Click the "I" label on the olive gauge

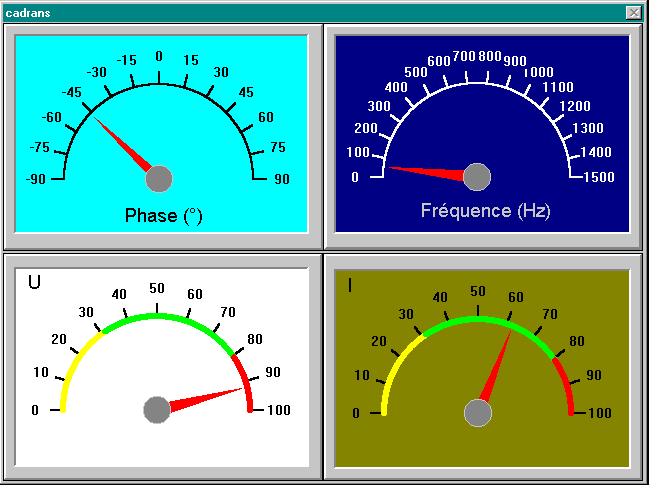[350, 285]
